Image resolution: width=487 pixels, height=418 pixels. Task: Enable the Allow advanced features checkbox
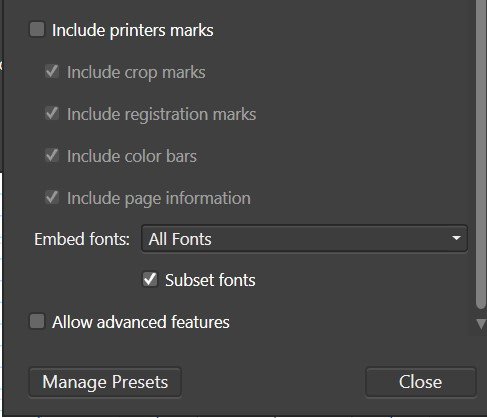click(37, 321)
